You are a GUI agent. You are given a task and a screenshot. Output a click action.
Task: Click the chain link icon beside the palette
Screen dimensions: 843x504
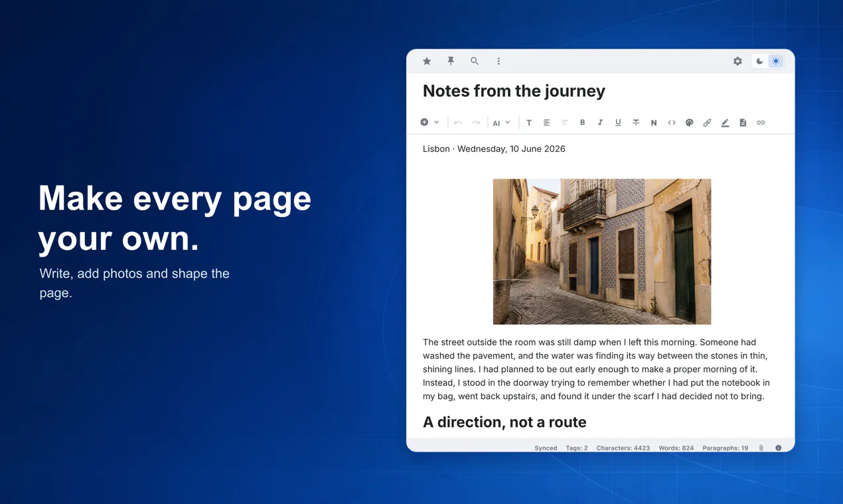[x=708, y=123]
